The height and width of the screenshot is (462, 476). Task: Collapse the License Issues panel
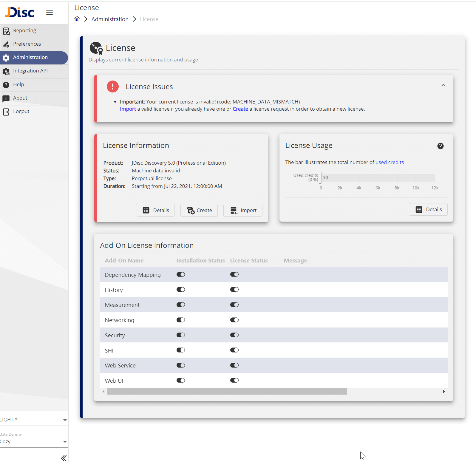(x=443, y=85)
